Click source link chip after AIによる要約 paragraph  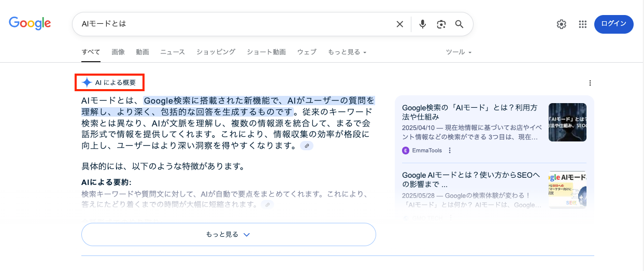[x=267, y=205]
